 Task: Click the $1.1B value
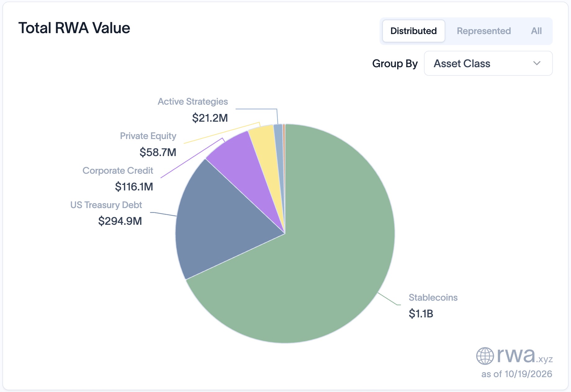421,314
